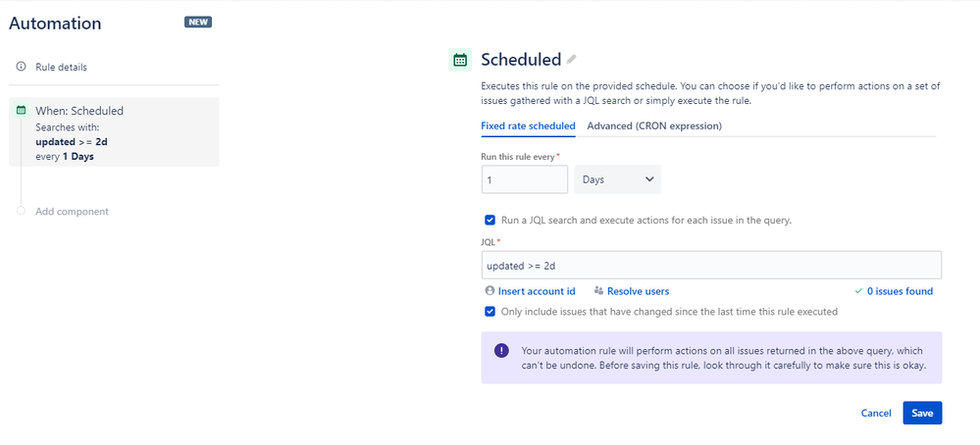Click the Run this rule every number field
The height and width of the screenshot is (445, 980).
[525, 179]
